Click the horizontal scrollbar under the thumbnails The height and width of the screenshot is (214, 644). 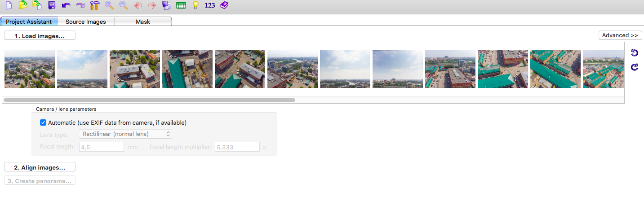click(x=149, y=100)
